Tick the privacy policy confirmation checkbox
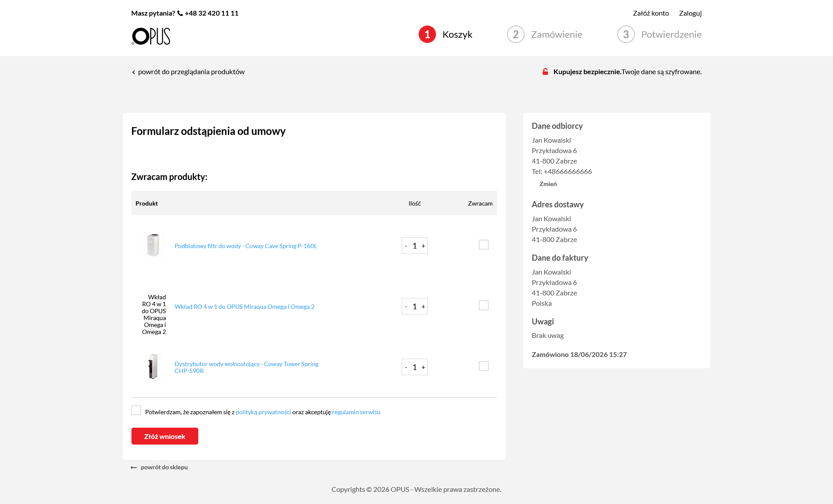Image resolution: width=833 pixels, height=504 pixels. pyautogui.click(x=136, y=410)
